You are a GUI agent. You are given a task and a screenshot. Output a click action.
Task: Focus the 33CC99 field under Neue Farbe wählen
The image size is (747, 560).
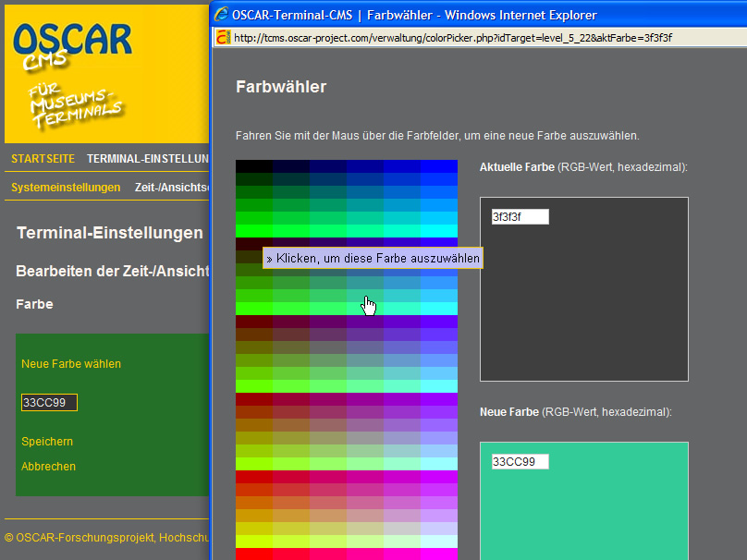click(x=49, y=402)
